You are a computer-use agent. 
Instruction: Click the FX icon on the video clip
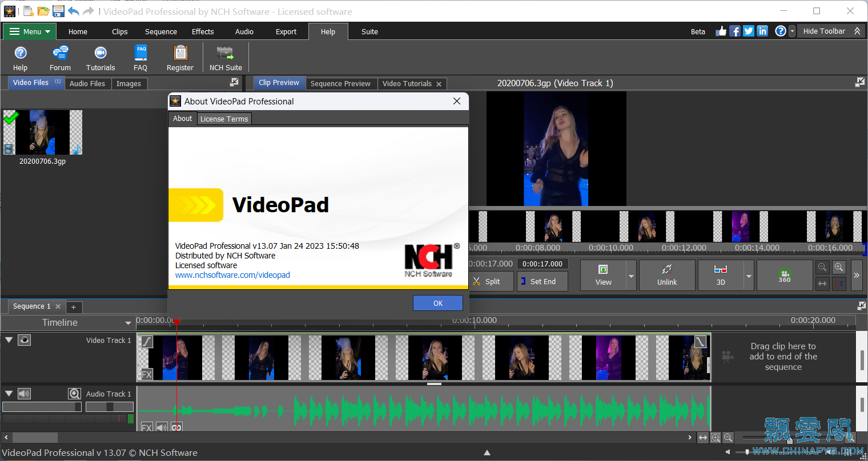click(x=147, y=375)
